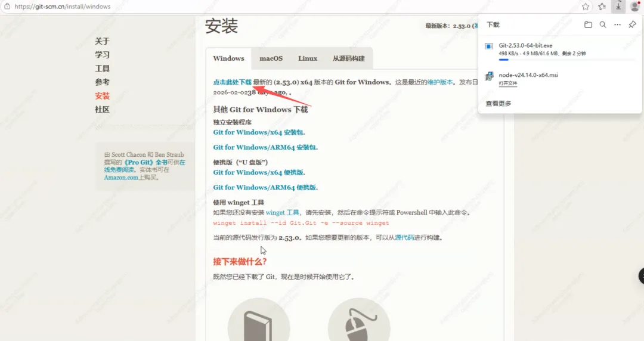Click 查看更多 in the downloads panel
This screenshot has height=341, width=644.
pos(499,104)
